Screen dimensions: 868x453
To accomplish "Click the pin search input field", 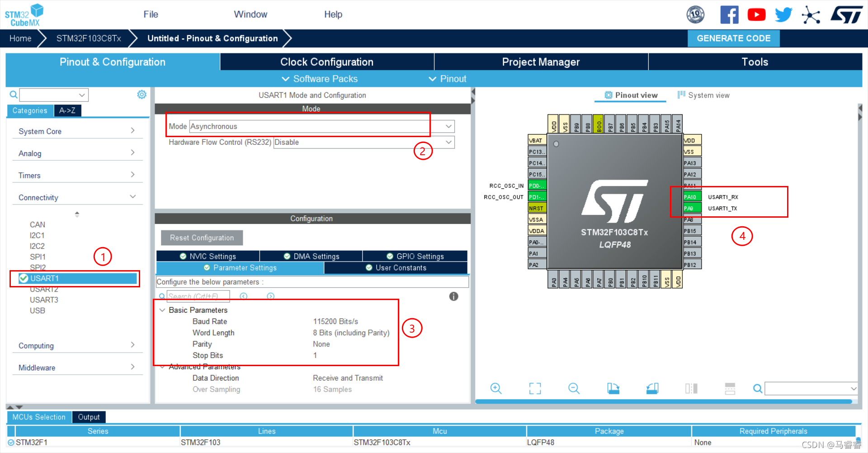I will tap(811, 388).
